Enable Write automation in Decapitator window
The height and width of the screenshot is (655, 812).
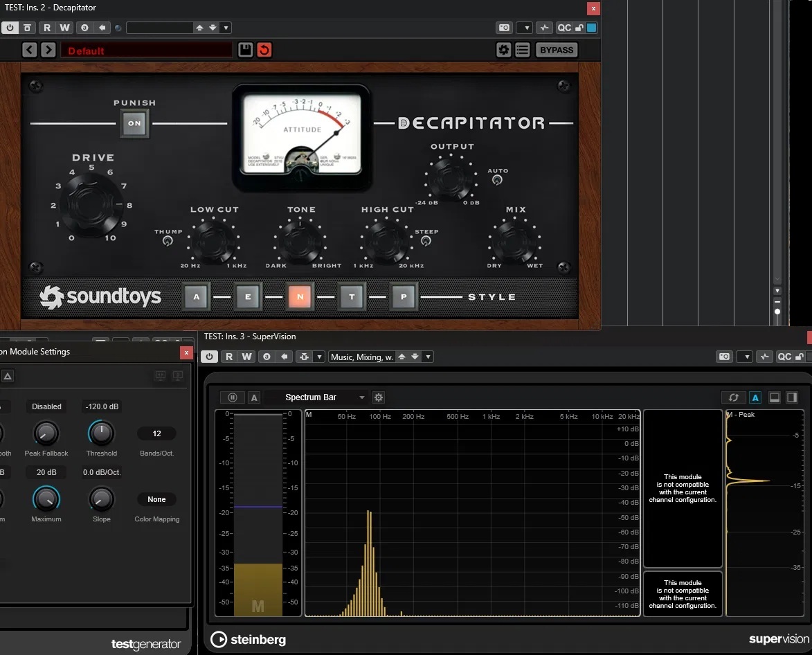point(64,28)
